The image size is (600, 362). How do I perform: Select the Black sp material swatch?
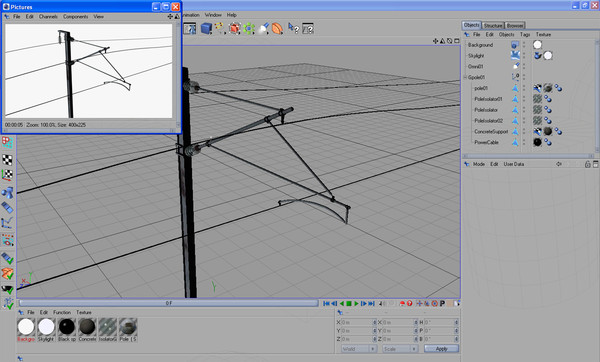point(67,327)
